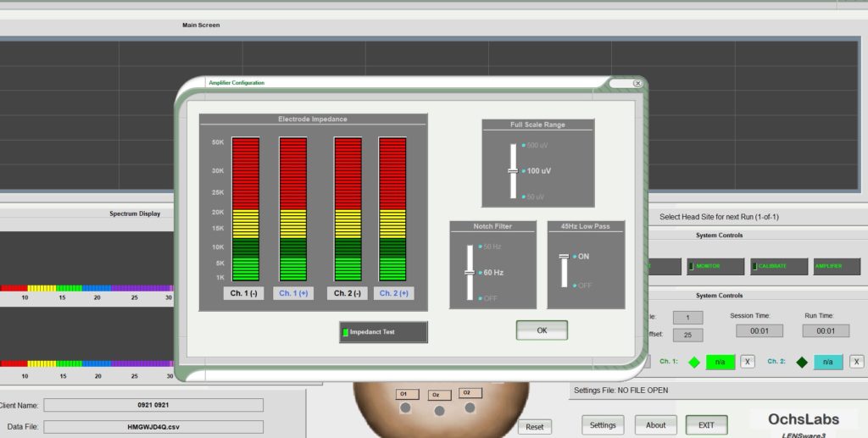Set the 45Hz Low Pass to OFF
The image size is (868, 438).
[584, 286]
